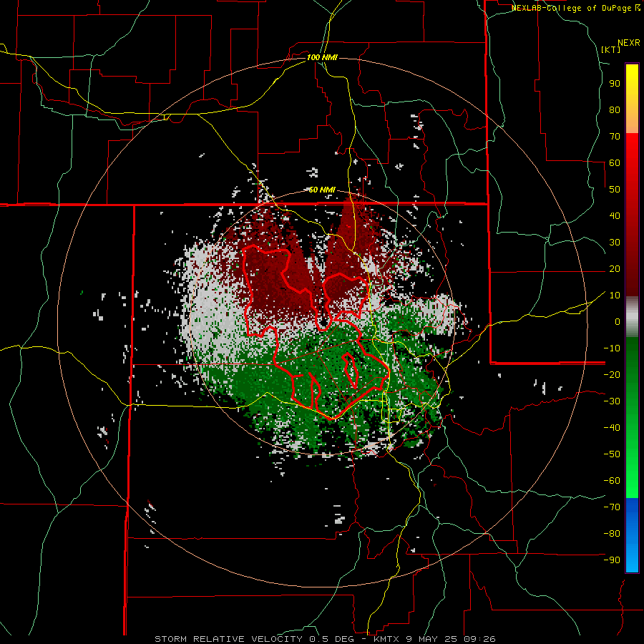Viewport: 644px width, 644px height.
Task: Select the green segment of the velocity color bar
Action: coord(632,418)
